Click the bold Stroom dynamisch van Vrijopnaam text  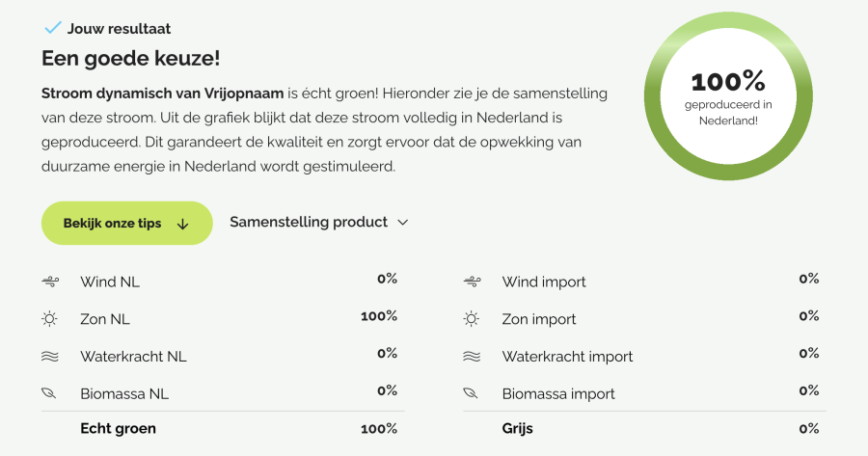pos(162,93)
